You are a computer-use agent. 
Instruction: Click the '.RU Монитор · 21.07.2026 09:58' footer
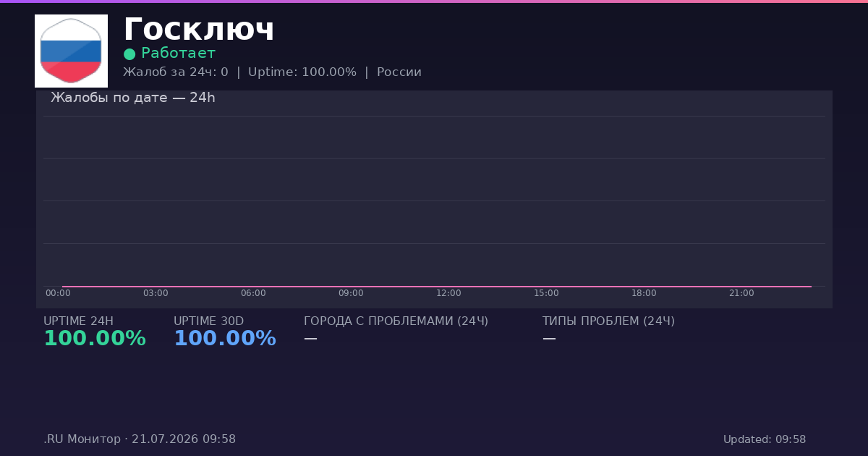click(140, 439)
